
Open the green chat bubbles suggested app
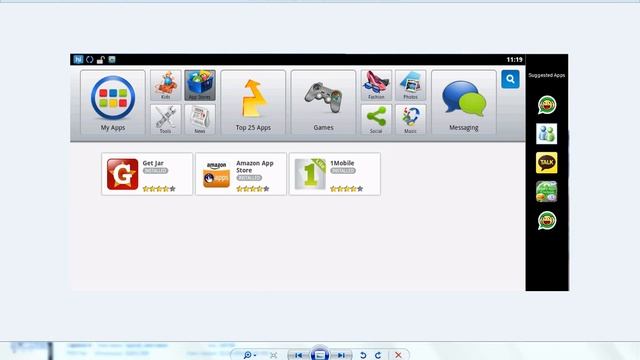547,191
